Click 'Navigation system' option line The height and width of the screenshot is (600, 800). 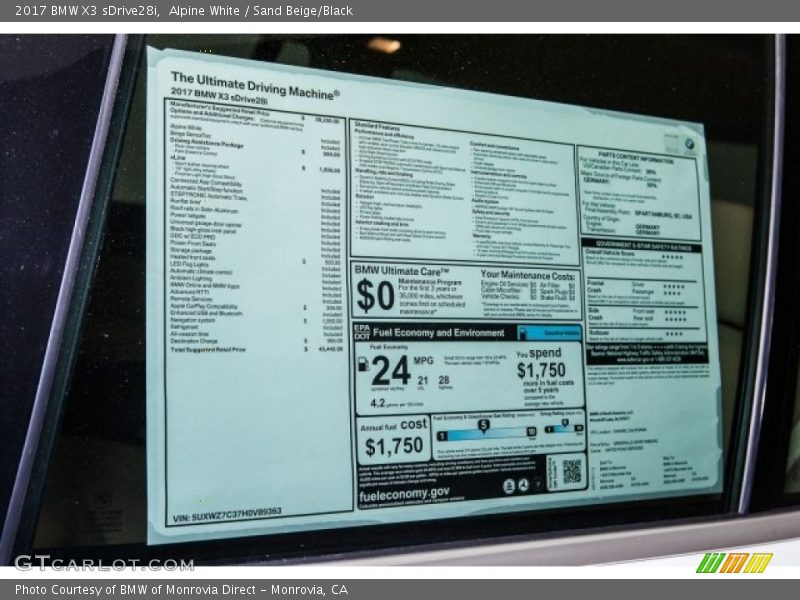click(193, 320)
